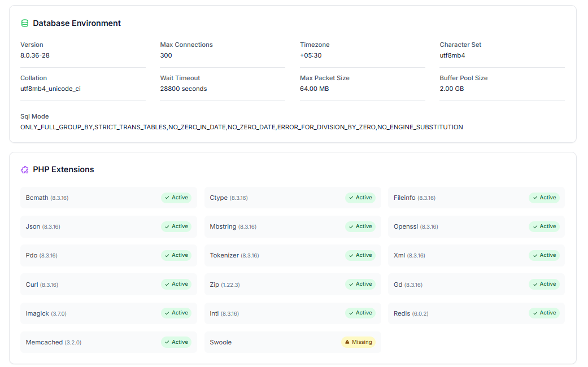Click the Max Packet Size label

325,78
